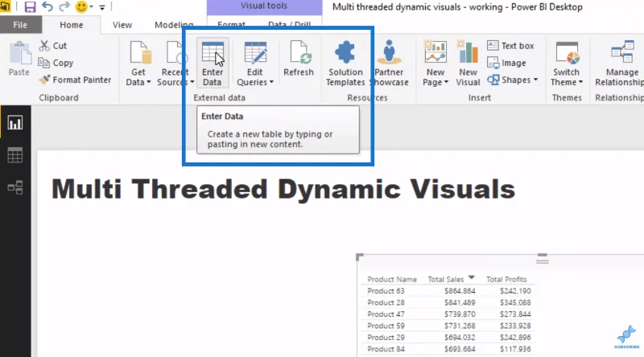Undo the last action
This screenshot has width=644, height=357.
click(x=47, y=6)
